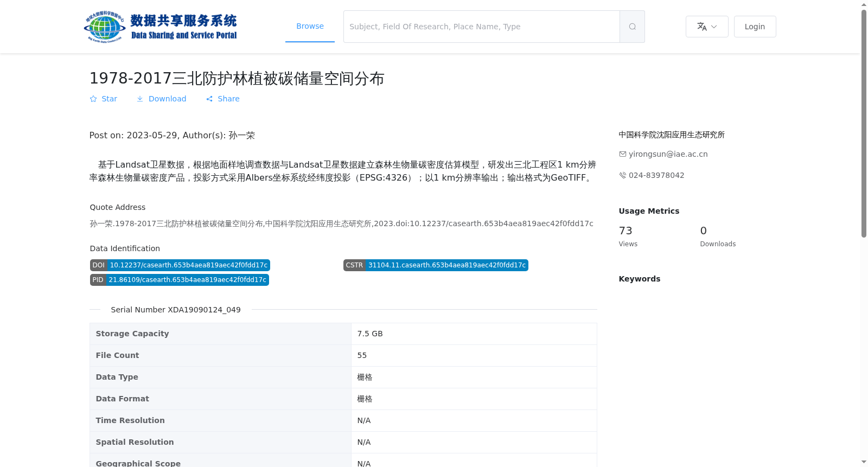Click the email envelope icon

(x=623, y=154)
